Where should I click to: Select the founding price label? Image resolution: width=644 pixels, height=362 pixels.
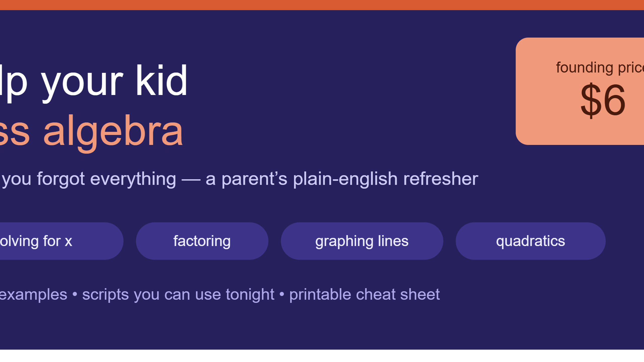(600, 67)
